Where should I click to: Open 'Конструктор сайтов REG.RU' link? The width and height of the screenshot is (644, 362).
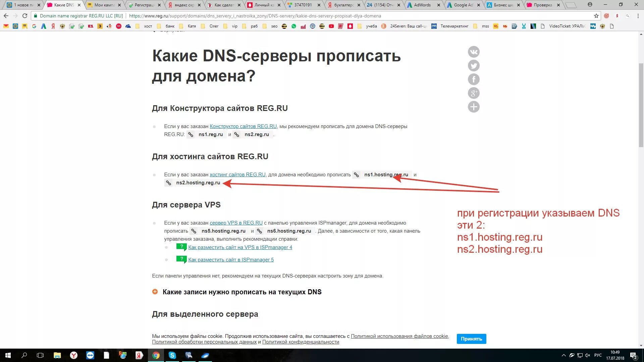point(243,126)
